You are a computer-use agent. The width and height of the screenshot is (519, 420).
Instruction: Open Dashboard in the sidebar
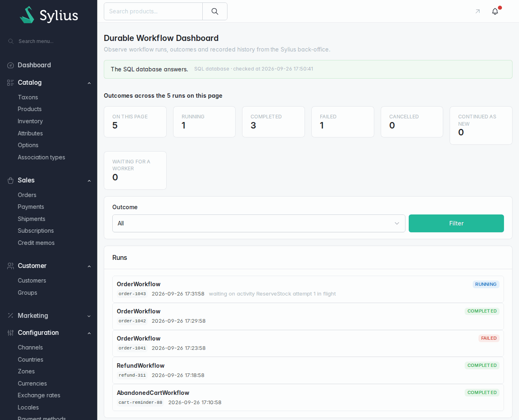[34, 65]
